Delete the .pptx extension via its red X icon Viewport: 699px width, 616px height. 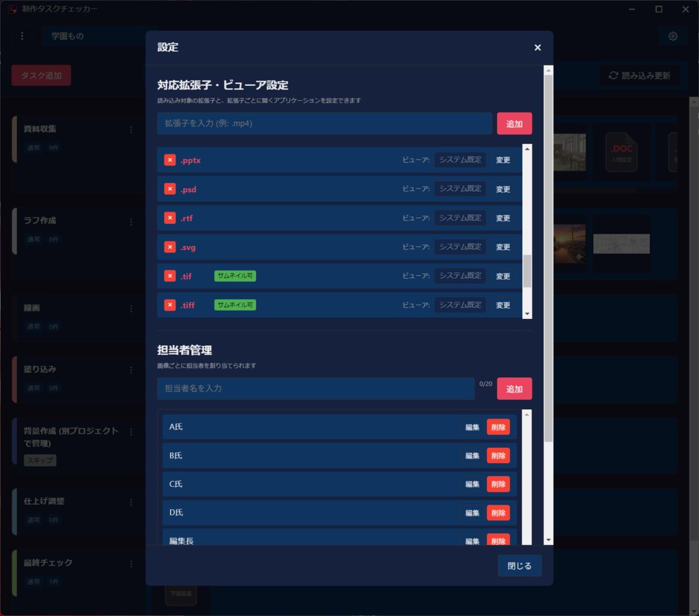pyautogui.click(x=169, y=160)
